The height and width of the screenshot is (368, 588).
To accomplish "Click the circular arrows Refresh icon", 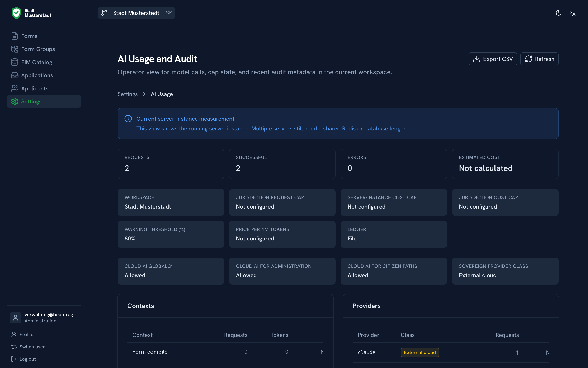I will click(x=528, y=59).
